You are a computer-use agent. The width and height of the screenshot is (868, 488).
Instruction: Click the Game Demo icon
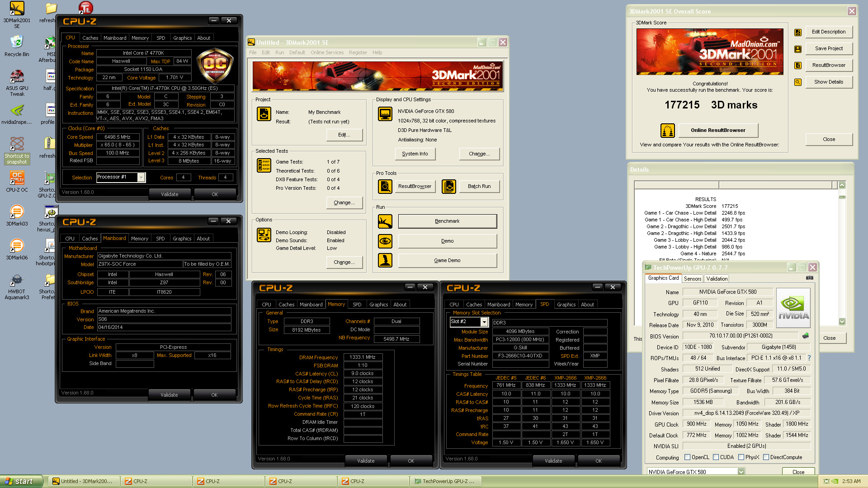[385, 260]
